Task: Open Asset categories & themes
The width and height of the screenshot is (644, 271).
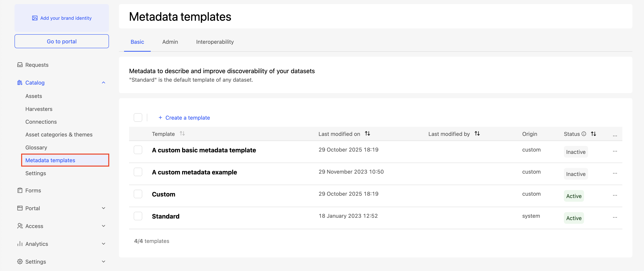Action: click(59, 135)
